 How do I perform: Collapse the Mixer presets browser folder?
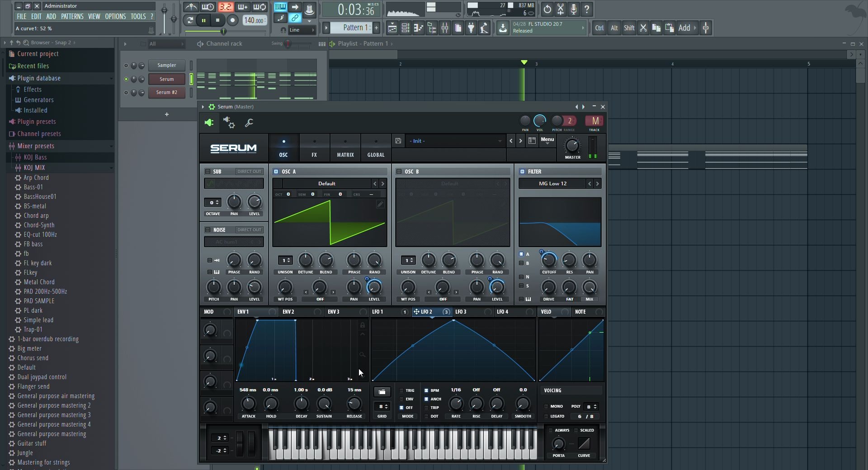coord(61,146)
